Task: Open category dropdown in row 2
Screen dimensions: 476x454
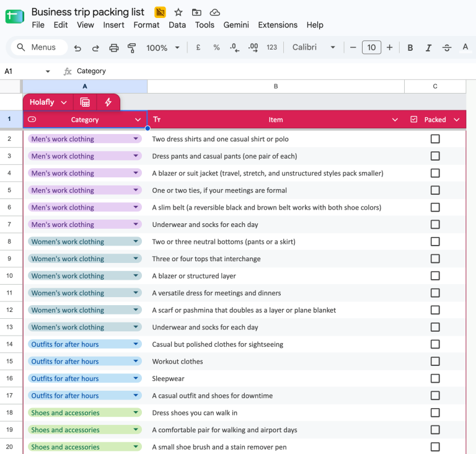Action: 136,138
